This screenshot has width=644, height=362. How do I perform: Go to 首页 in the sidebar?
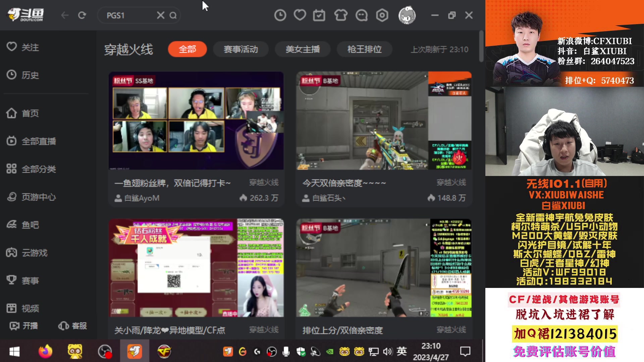[x=23, y=113]
